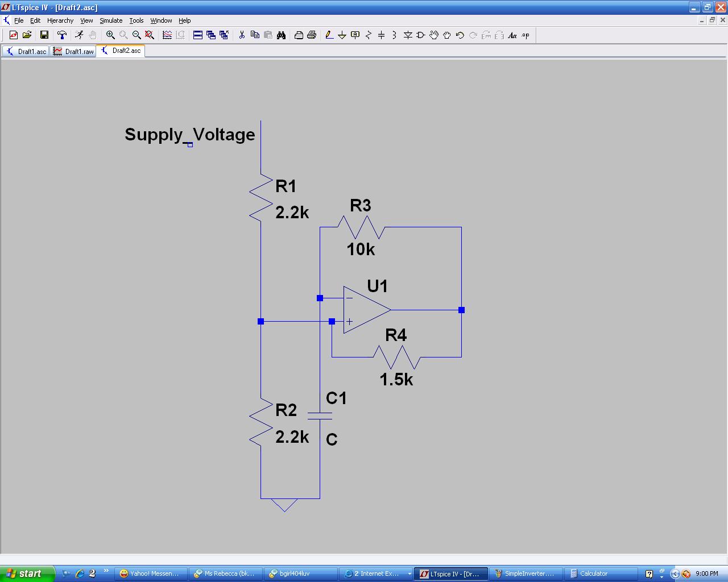Open the Control Panel hammer icon

click(61, 35)
